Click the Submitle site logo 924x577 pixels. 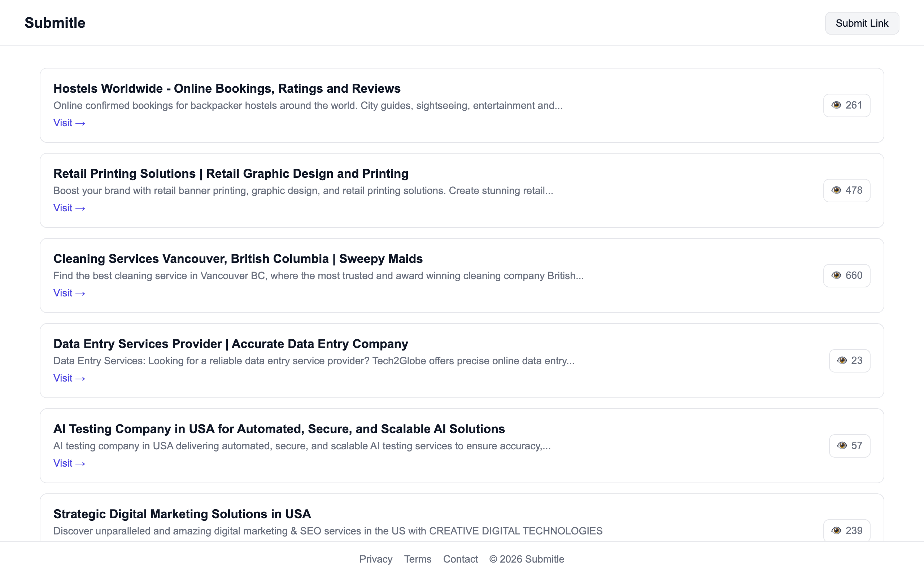[x=55, y=23]
